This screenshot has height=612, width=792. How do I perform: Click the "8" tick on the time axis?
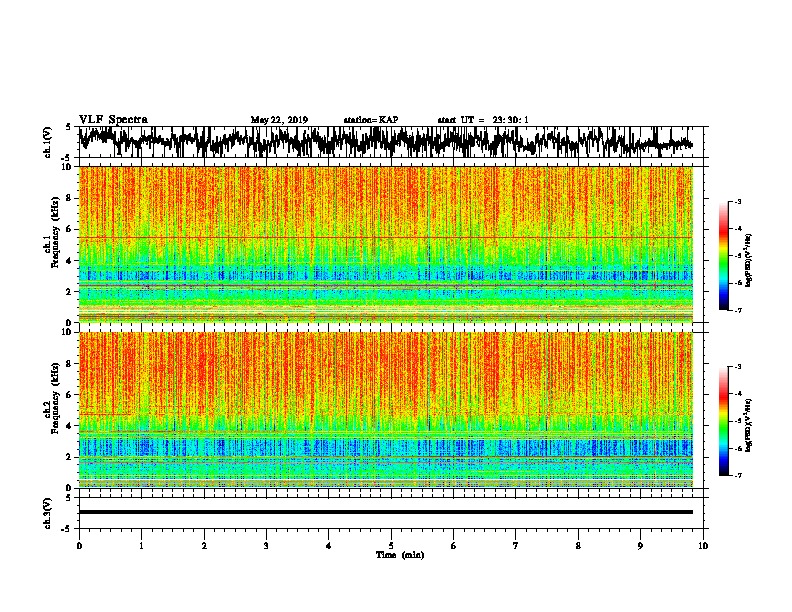(578, 546)
